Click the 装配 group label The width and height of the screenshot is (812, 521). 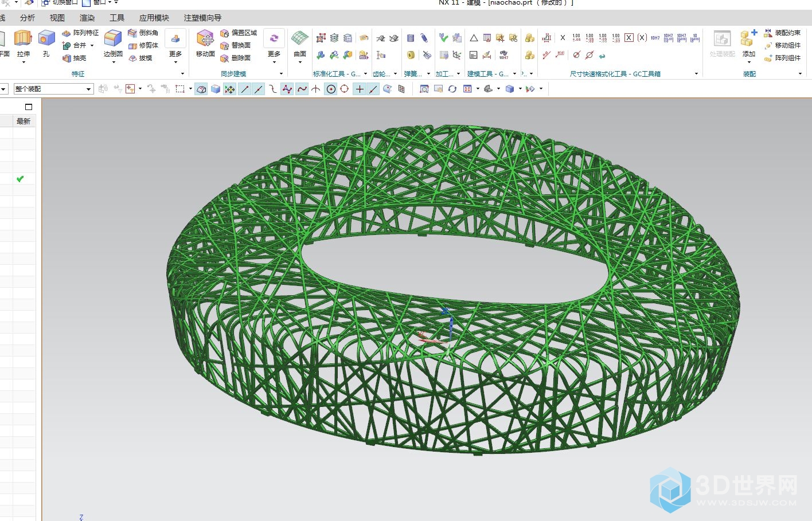pyautogui.click(x=749, y=74)
